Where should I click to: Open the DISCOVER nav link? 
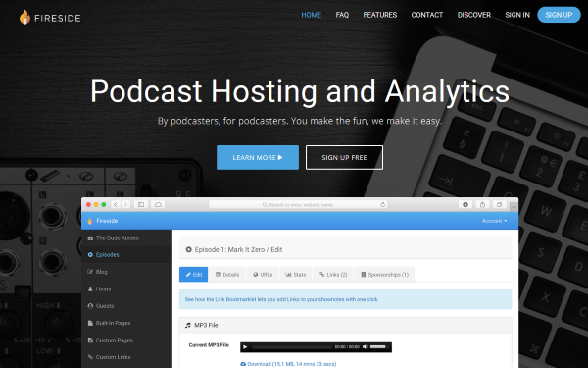coord(474,15)
